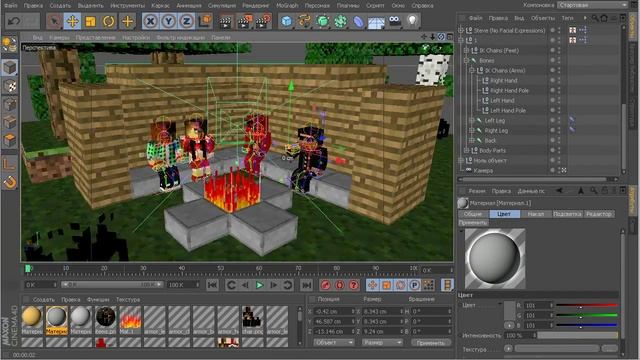This screenshot has width=640, height=360.
Task: Expand the Body Parts node
Action: [x=467, y=150]
